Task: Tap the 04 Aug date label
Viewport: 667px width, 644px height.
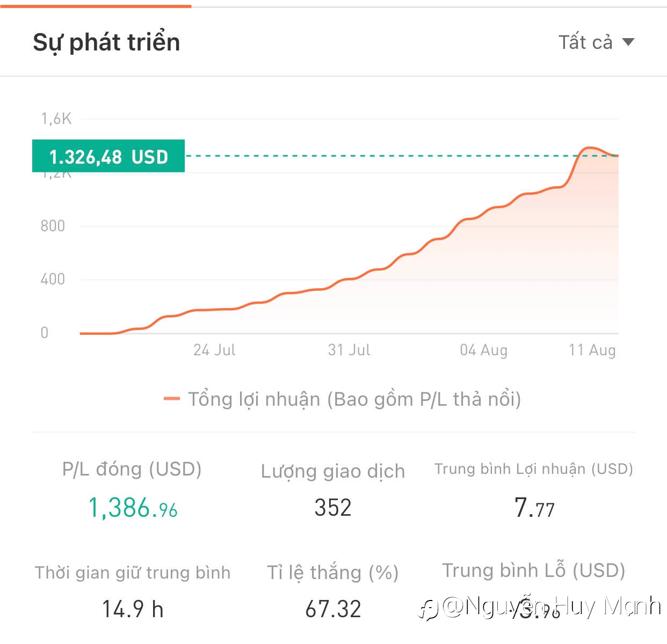Action: [483, 350]
